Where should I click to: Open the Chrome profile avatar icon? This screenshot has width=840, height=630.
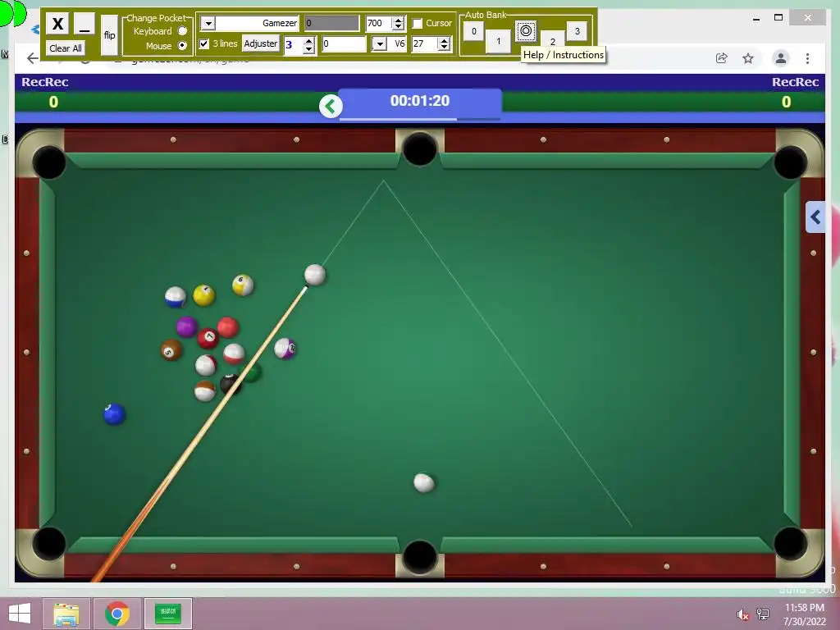tap(781, 58)
